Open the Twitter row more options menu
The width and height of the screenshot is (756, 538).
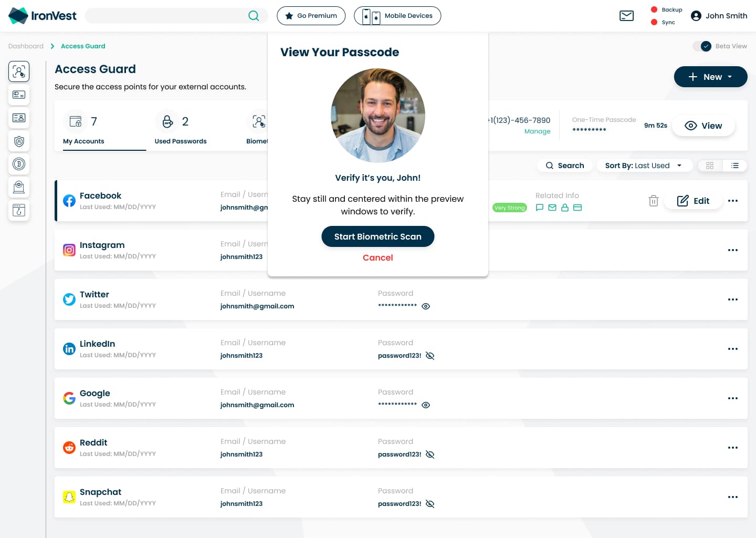coord(733,299)
